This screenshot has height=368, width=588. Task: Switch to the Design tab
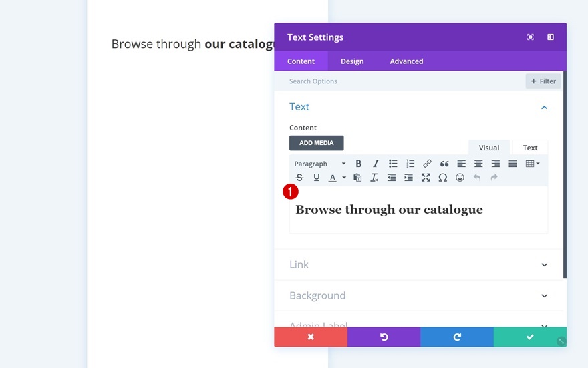[352, 61]
